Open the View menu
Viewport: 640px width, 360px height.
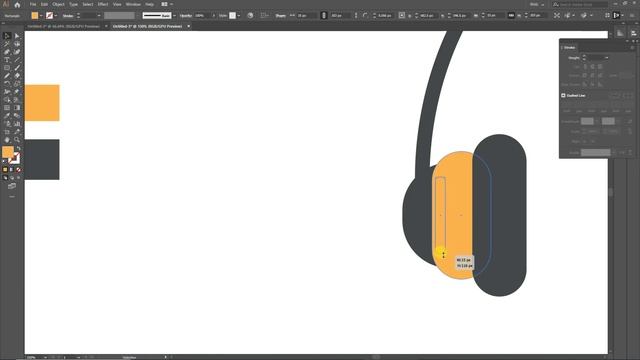click(117, 4)
